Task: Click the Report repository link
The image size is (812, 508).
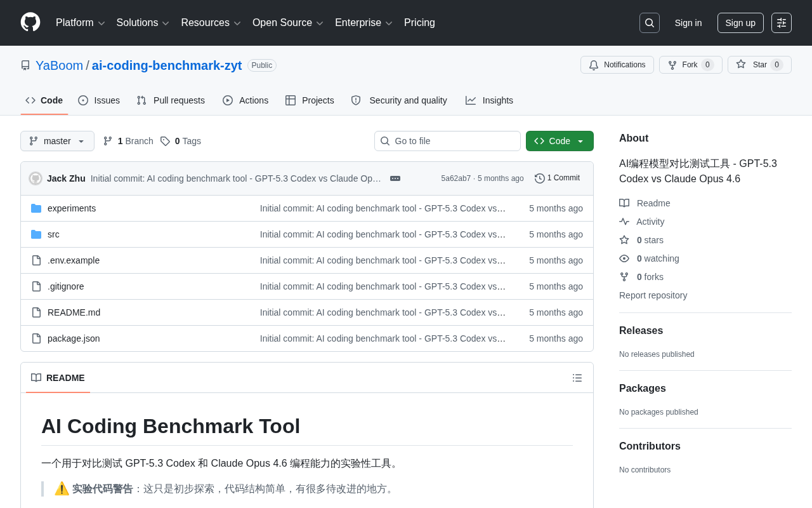Action: [x=653, y=295]
